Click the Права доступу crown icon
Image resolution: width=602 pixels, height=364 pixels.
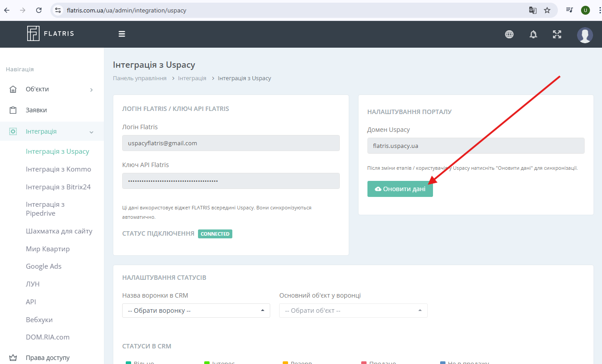coord(13,358)
